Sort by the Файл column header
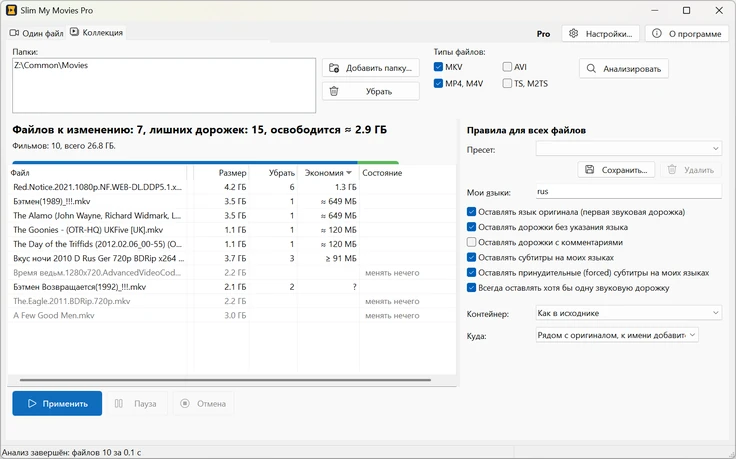This screenshot has width=736, height=459. pyautogui.click(x=98, y=173)
